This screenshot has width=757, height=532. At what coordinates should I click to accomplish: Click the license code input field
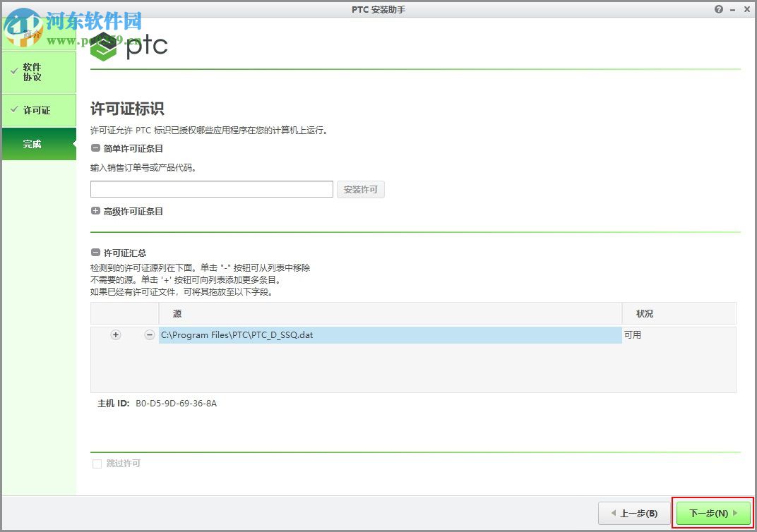tap(211, 188)
